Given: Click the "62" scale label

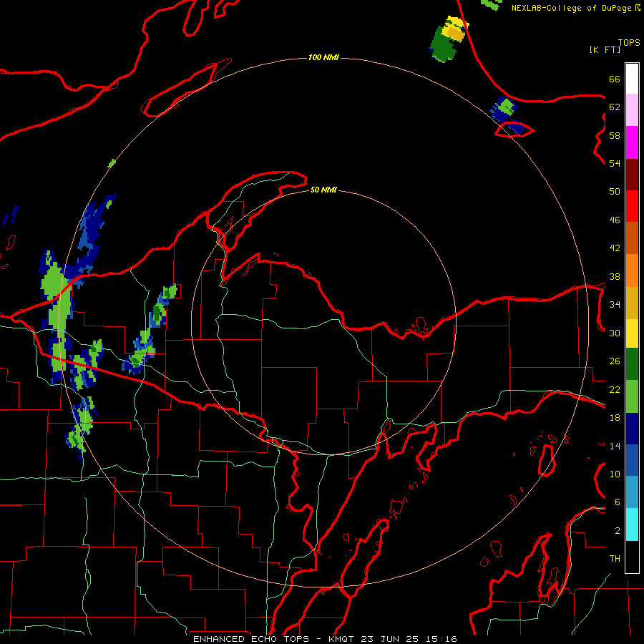Looking at the screenshot, I should point(615,107).
